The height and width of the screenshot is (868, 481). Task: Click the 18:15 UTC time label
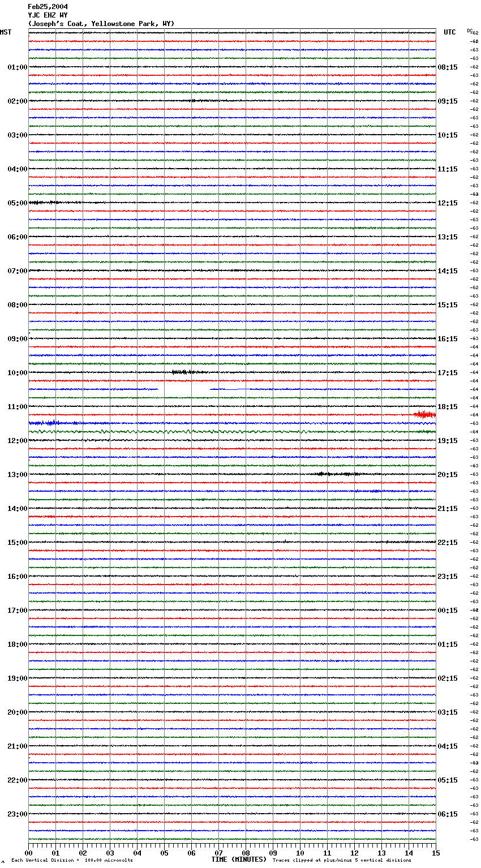(448, 407)
